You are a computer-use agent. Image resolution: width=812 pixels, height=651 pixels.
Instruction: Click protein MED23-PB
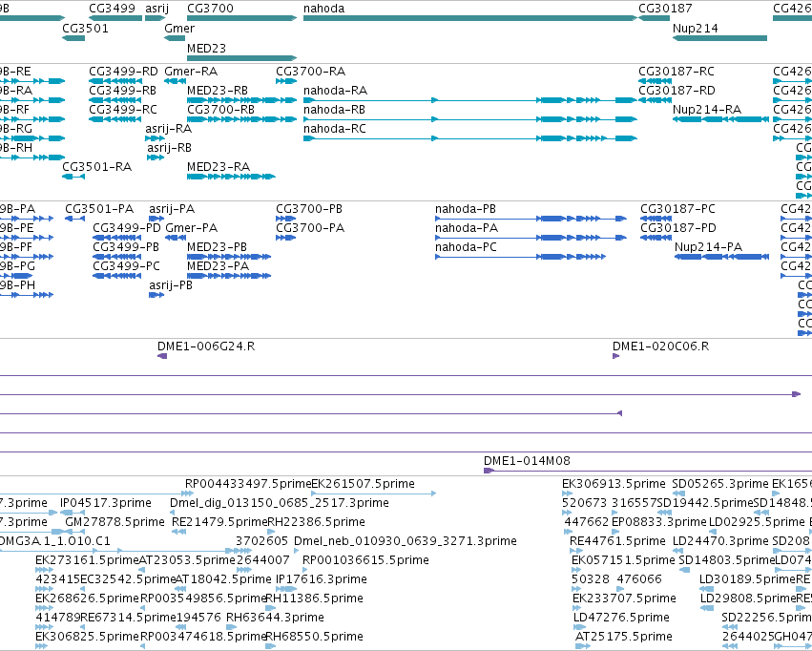229,257
